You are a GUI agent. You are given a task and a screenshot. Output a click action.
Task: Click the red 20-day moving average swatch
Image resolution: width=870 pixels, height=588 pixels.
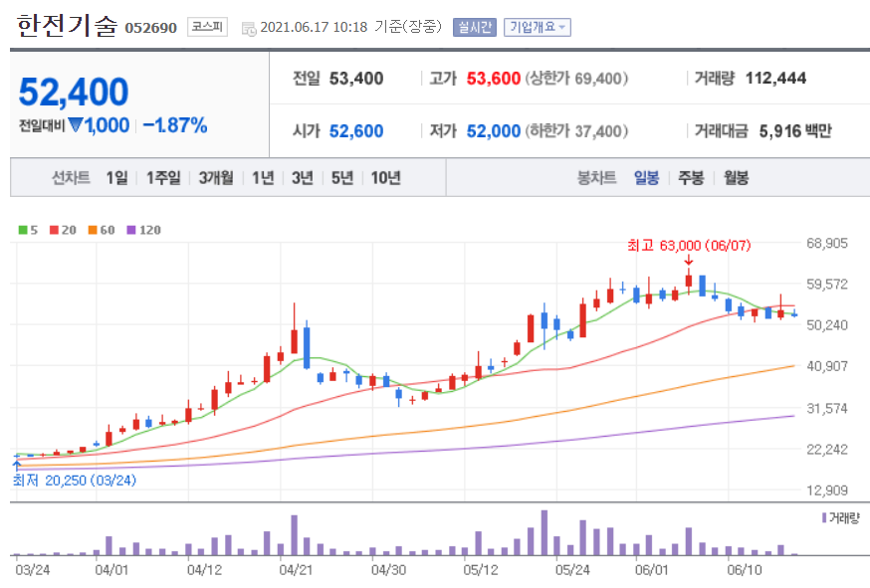[54, 230]
